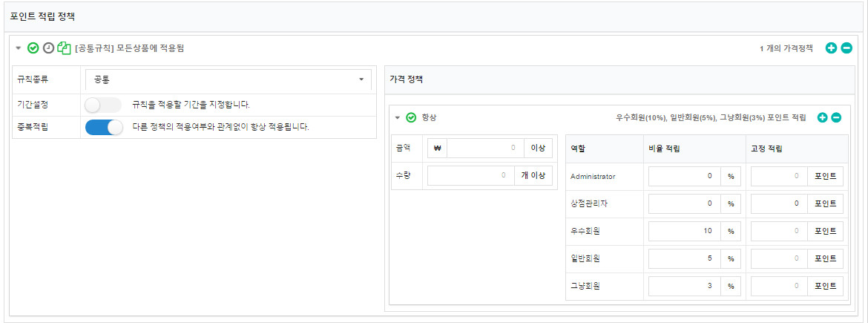Viewport: 868px width, 323px height.
Task: Click the 가격 정책 panel header
Action: pos(619,79)
